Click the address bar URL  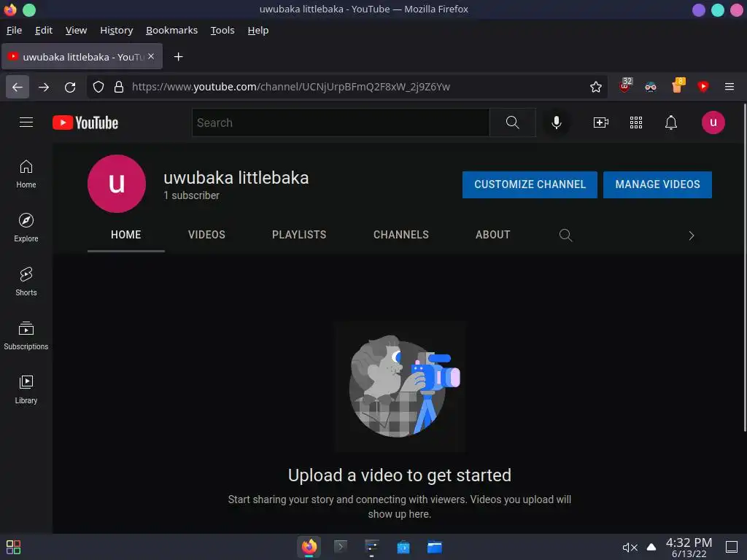[x=291, y=87]
